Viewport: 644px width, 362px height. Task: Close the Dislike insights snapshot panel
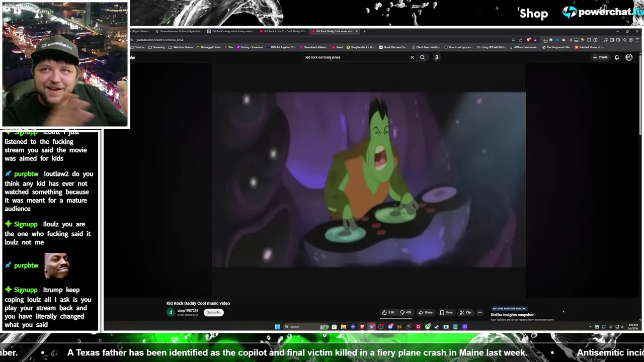tap(563, 312)
